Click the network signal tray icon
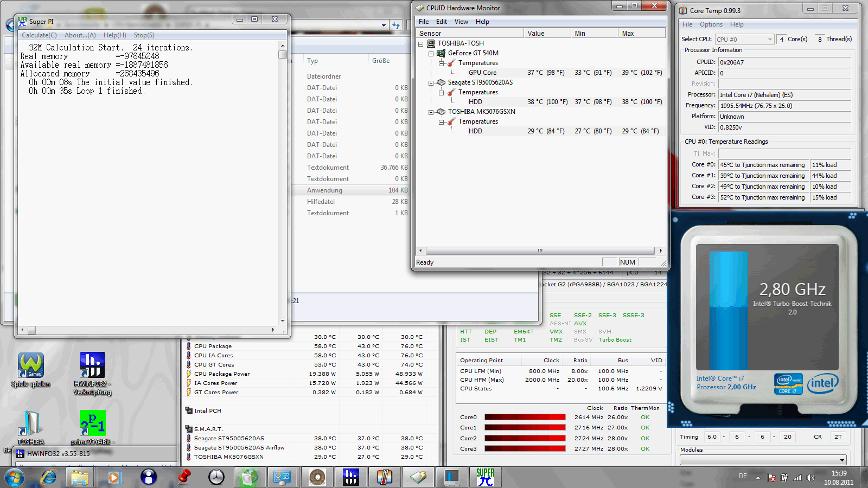Image resolution: width=868 pixels, height=488 pixels. coord(797,478)
